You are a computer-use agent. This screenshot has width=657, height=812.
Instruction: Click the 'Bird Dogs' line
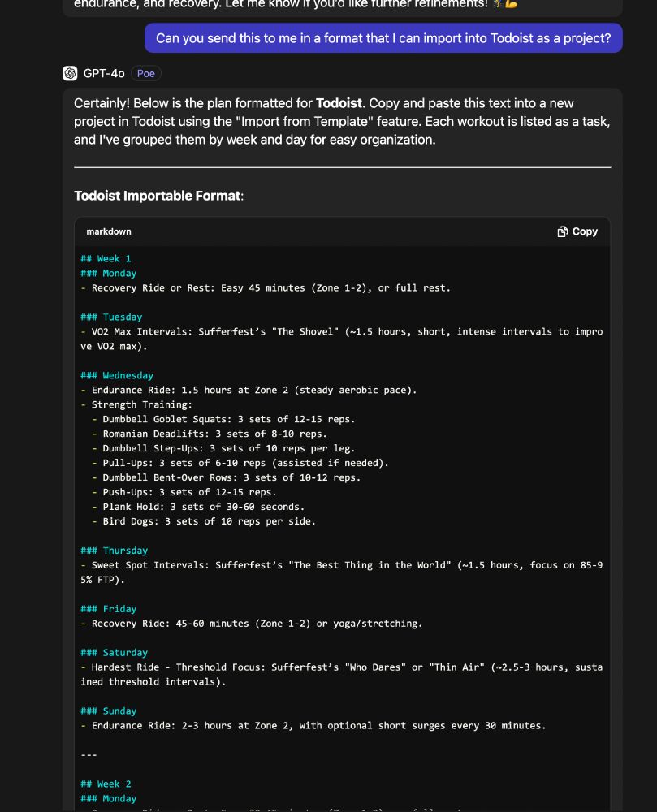tap(204, 521)
